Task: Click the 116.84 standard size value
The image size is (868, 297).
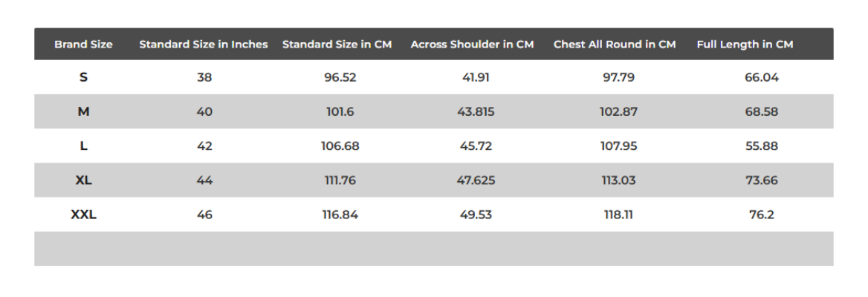Action: coord(340,215)
